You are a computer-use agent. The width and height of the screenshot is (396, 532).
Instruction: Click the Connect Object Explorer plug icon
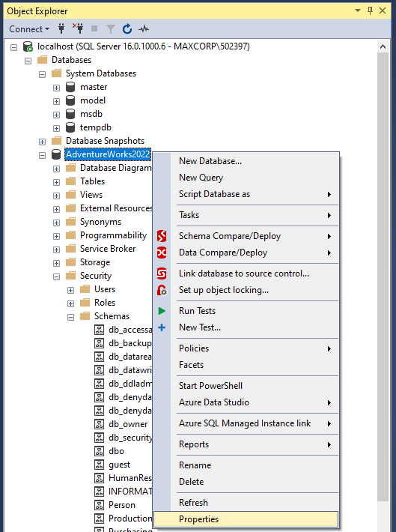pos(61,28)
